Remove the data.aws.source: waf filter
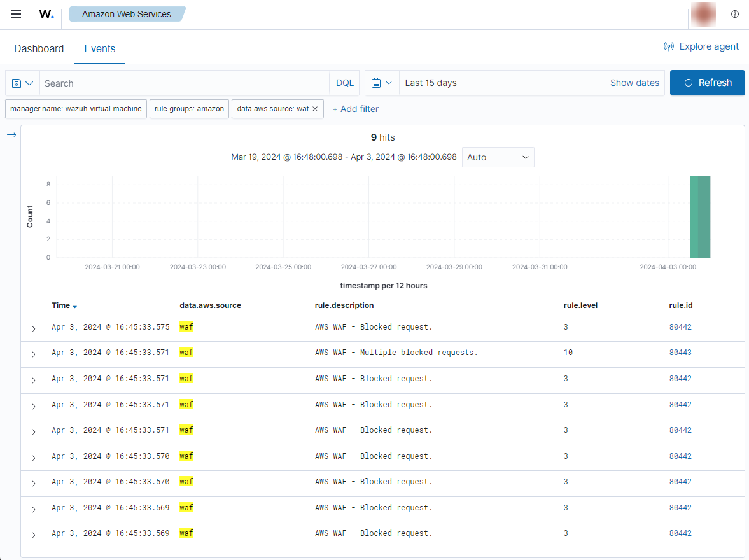The height and width of the screenshot is (560, 749). [x=315, y=109]
